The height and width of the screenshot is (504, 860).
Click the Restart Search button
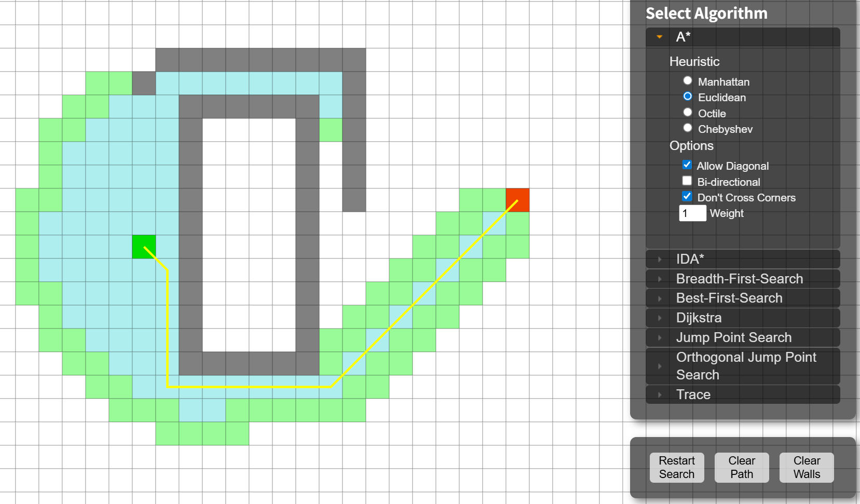tap(677, 468)
